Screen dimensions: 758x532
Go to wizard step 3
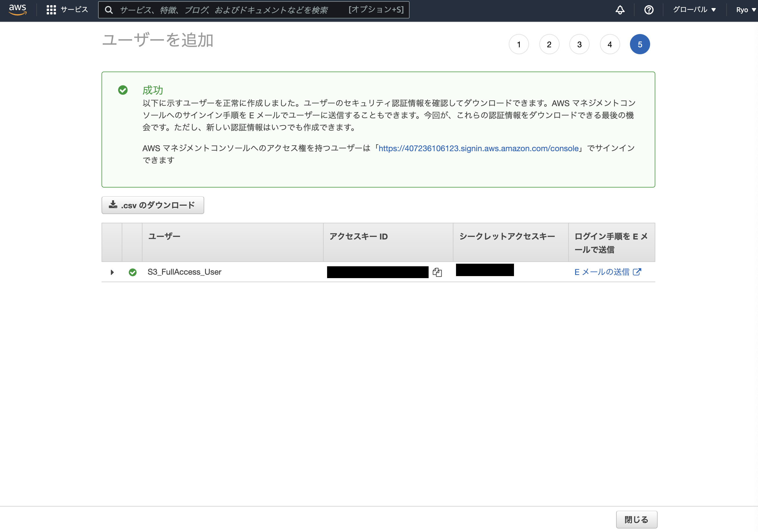coord(579,44)
